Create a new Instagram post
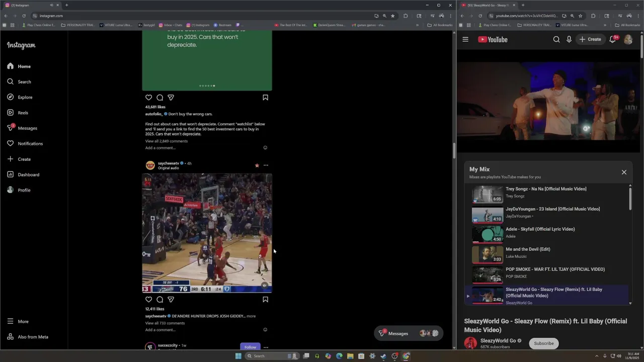The height and width of the screenshot is (362, 644). 19,159
